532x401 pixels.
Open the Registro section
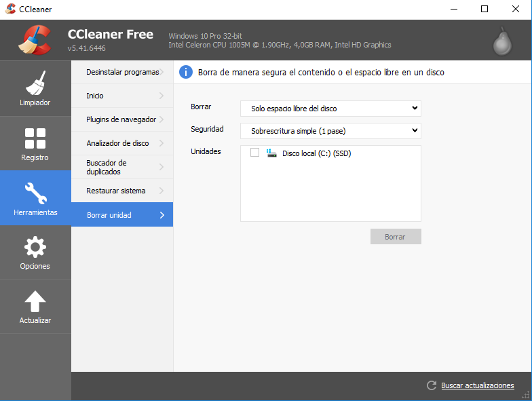tap(35, 144)
